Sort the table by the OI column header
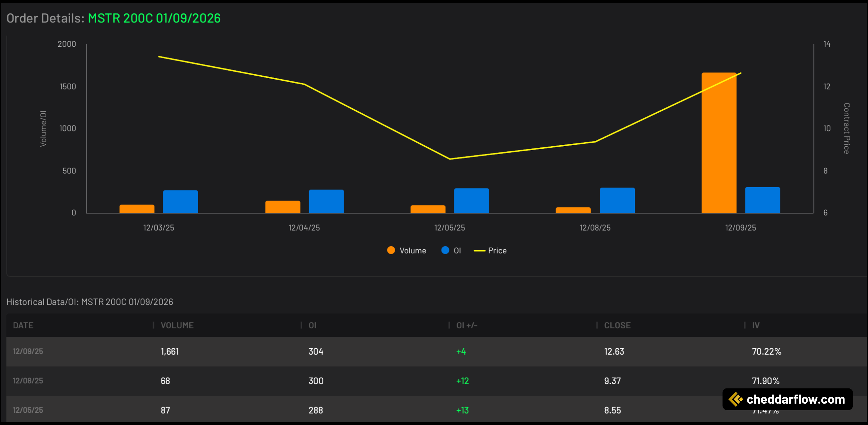 pyautogui.click(x=312, y=325)
